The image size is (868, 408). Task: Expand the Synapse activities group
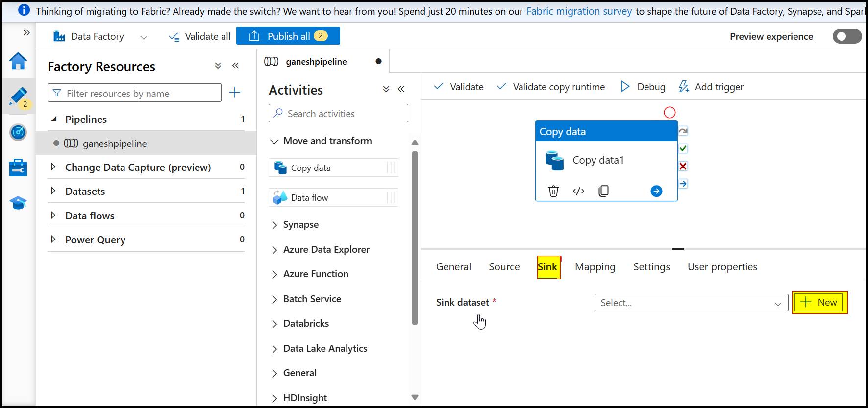(x=274, y=225)
